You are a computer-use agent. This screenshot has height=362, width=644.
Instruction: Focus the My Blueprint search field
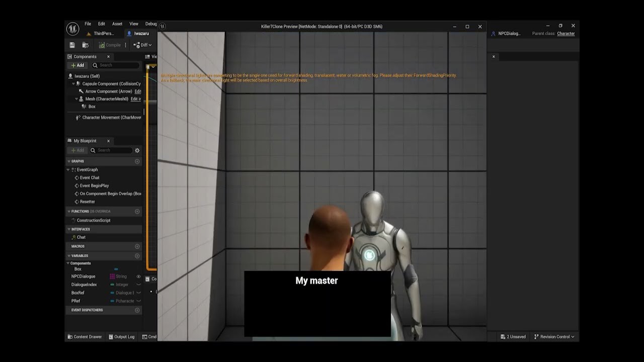point(111,150)
